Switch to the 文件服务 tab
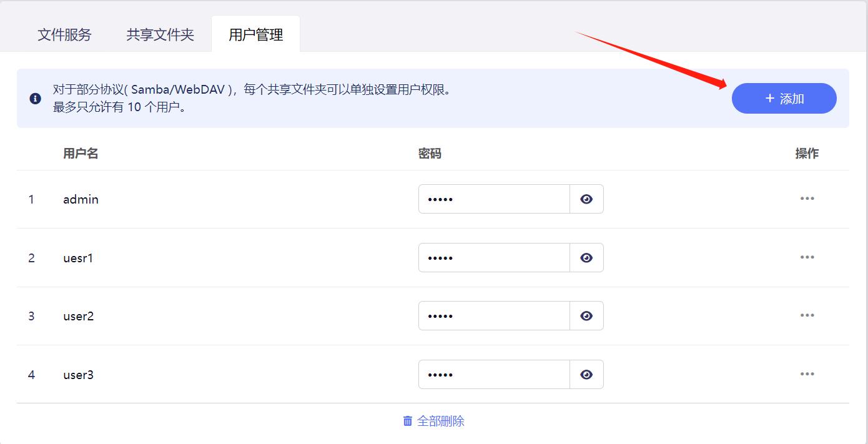Viewport: 868px width, 444px height. pyautogui.click(x=64, y=35)
